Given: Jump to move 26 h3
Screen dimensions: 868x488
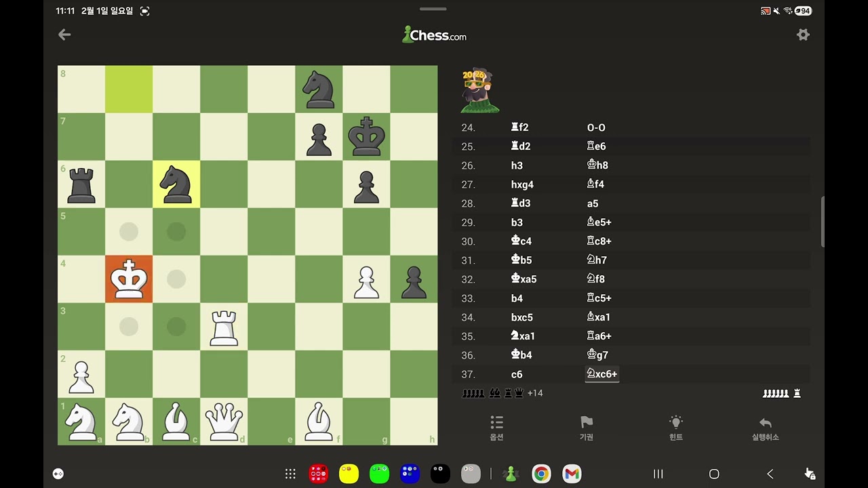Looking at the screenshot, I should click(517, 165).
